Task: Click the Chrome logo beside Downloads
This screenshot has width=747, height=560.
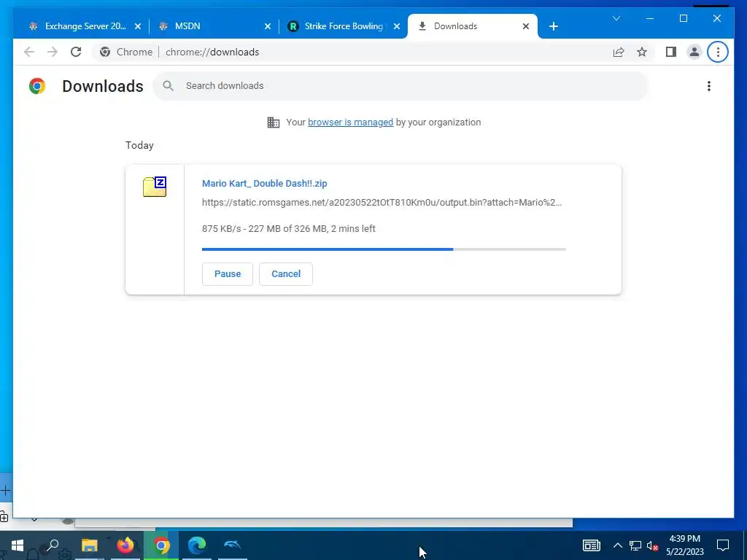Action: click(37, 86)
